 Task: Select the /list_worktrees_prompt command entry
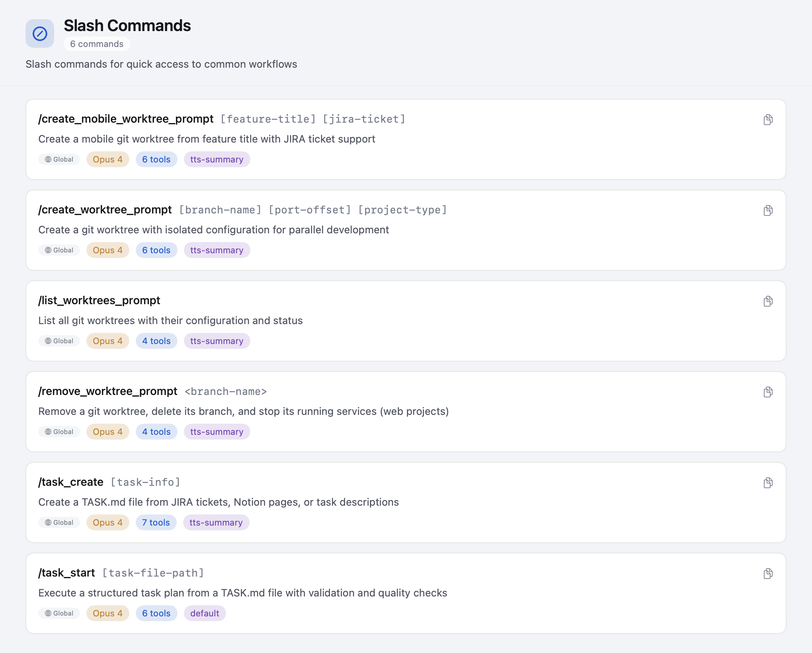click(x=406, y=321)
